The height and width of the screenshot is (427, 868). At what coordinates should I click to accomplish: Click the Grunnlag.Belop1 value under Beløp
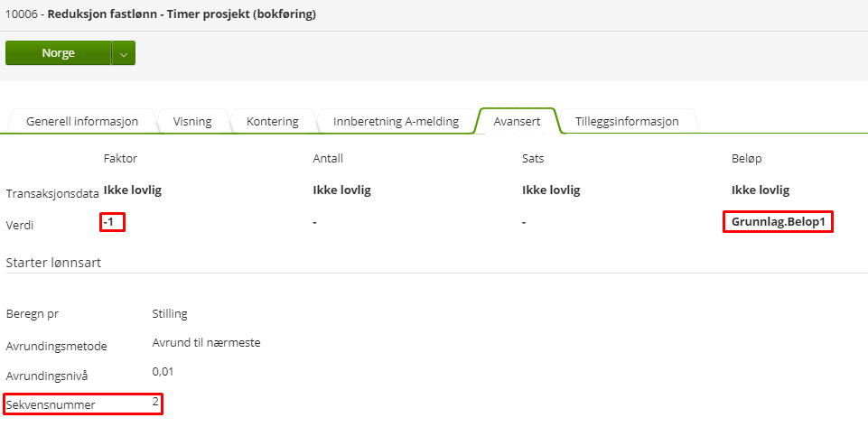click(778, 222)
